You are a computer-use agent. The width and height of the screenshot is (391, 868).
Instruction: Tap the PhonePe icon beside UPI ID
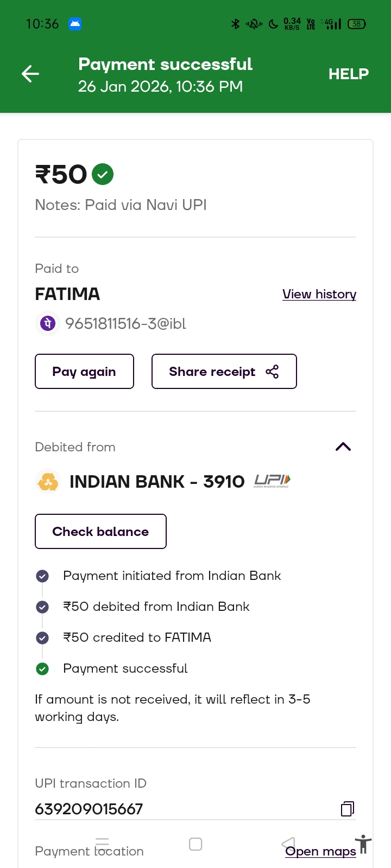pyautogui.click(x=48, y=323)
